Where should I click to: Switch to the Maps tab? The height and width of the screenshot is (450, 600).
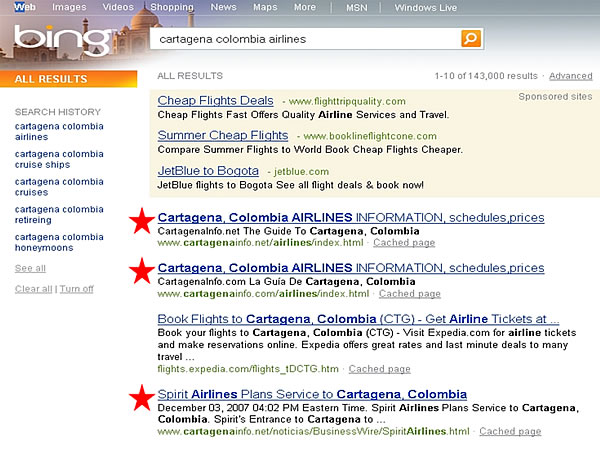pos(265,7)
